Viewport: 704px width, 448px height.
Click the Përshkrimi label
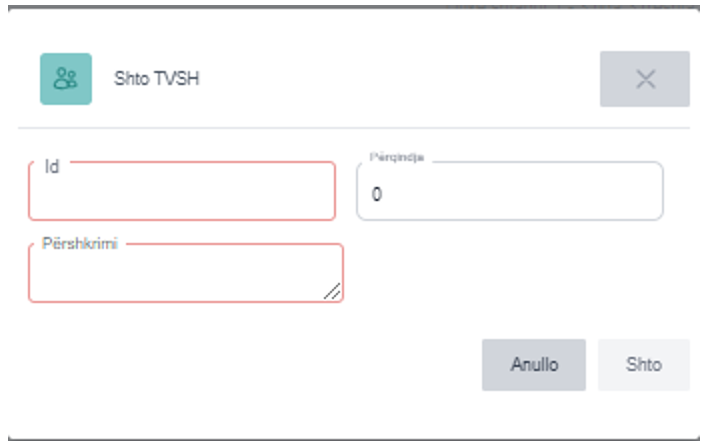[x=80, y=244]
